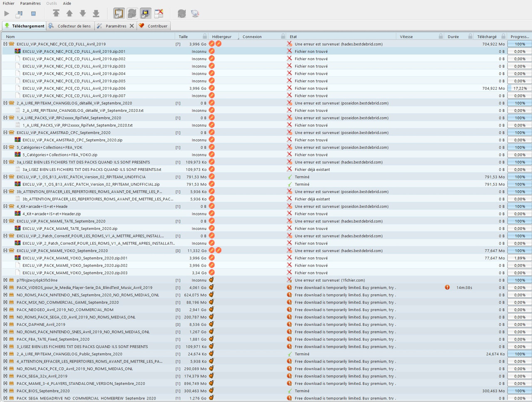The width and height of the screenshot is (532, 402).
Task: Expand the PACK_DAPHNE_Avril_2019 package
Action: (x=5, y=325)
